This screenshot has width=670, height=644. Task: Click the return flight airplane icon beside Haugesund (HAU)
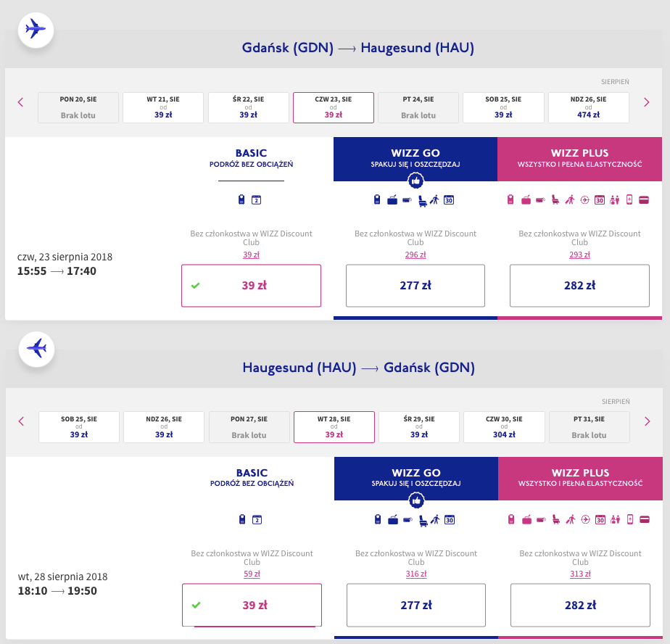(x=36, y=349)
